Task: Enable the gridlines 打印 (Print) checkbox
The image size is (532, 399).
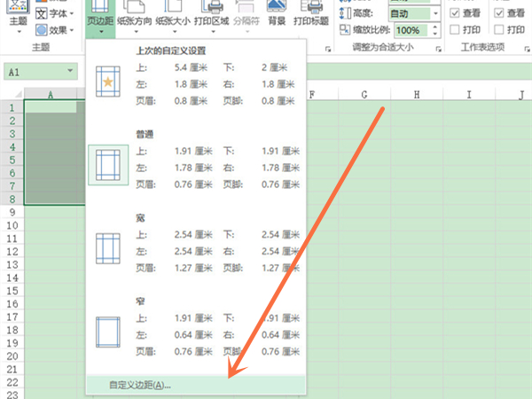Action: [x=455, y=29]
